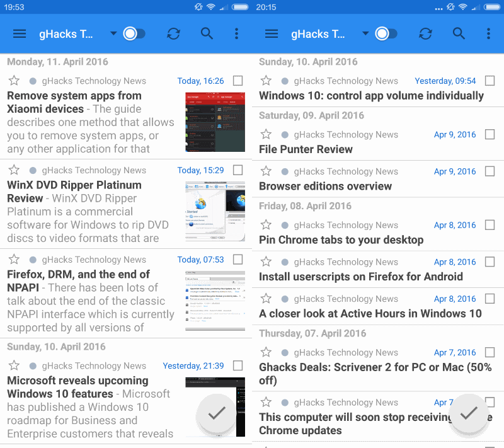Tap mark-all-read checkmark button in left screen
504x448 pixels.
(217, 413)
